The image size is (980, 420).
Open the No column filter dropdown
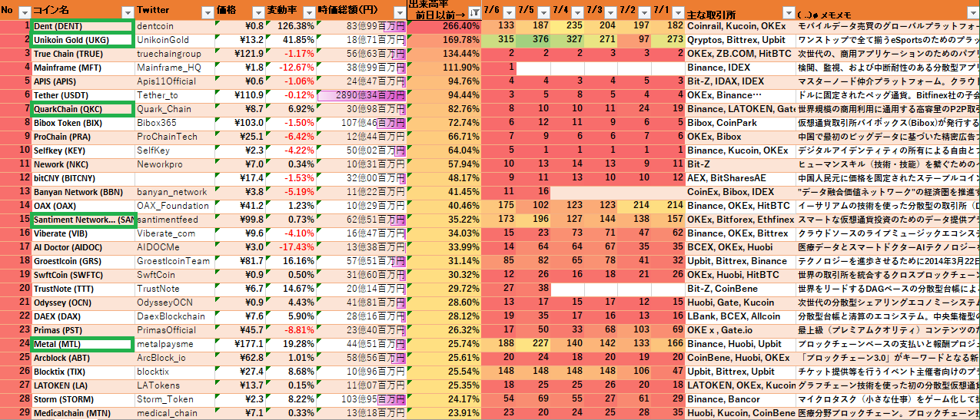24,12
